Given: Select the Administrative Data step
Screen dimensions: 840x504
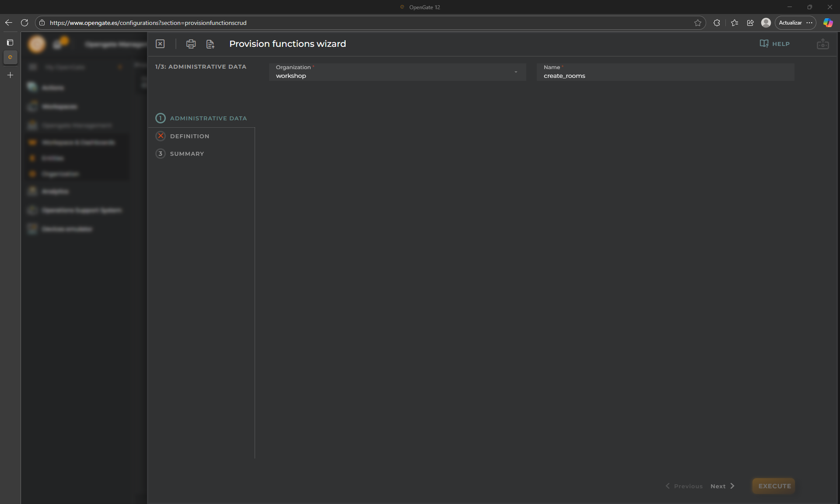Looking at the screenshot, I should 208,118.
